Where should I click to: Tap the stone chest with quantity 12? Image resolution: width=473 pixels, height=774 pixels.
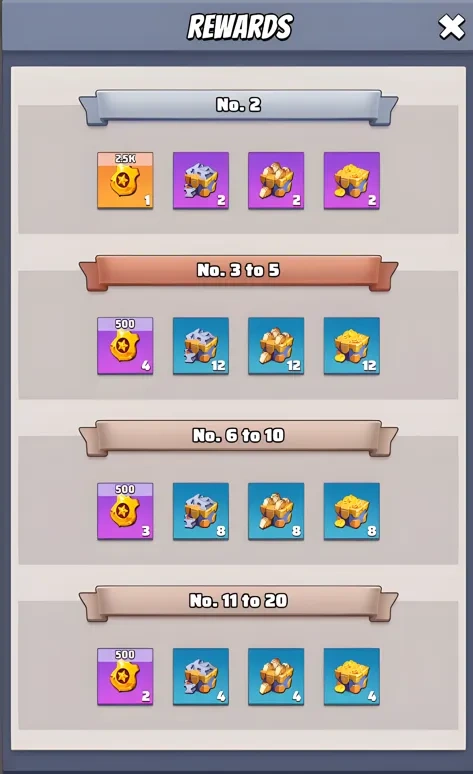[x=201, y=346]
